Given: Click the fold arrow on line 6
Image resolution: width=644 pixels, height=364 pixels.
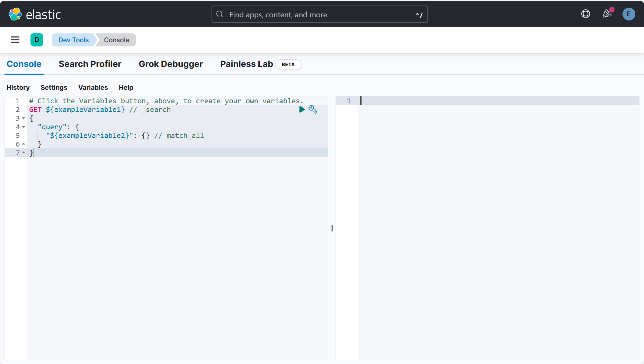Looking at the screenshot, I should click(x=24, y=144).
